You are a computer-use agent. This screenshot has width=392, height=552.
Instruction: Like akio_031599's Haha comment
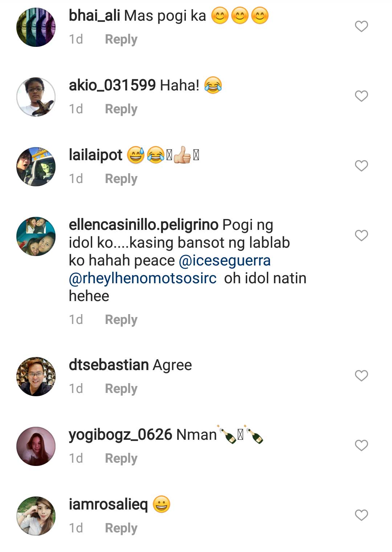(361, 96)
